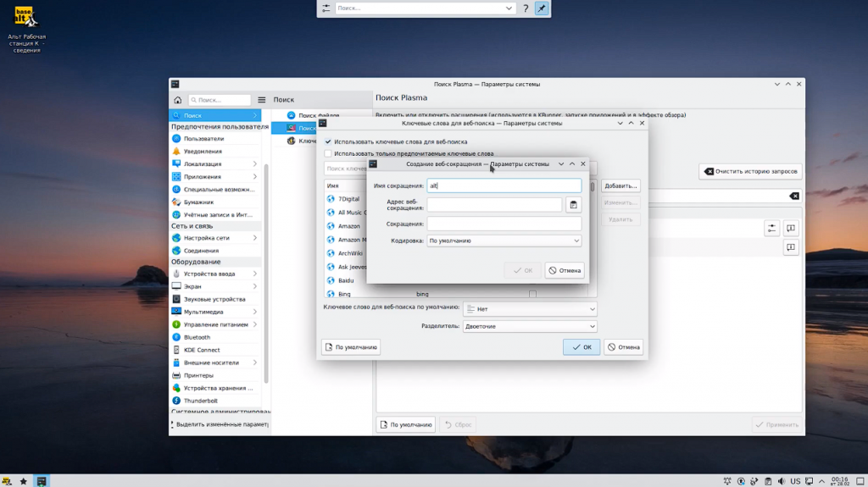This screenshot has width=868, height=487.
Task: Open the 'Разделитель' dropdown showing 'Двоеточие'
Action: (530, 327)
